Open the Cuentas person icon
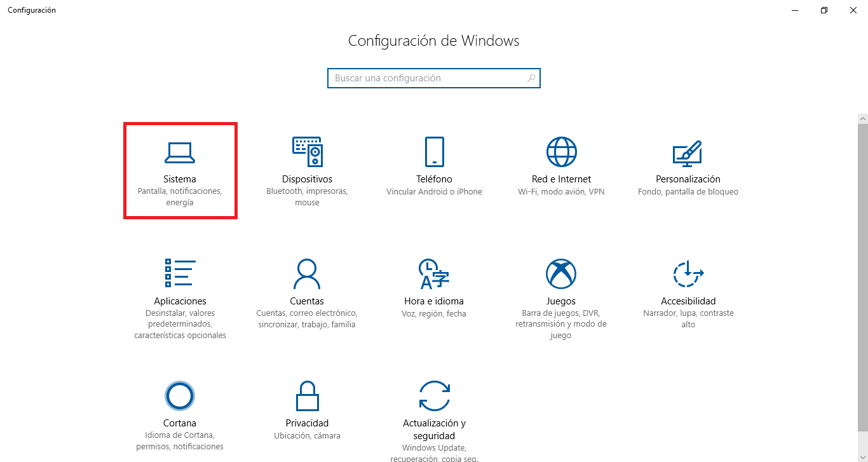 tap(307, 274)
